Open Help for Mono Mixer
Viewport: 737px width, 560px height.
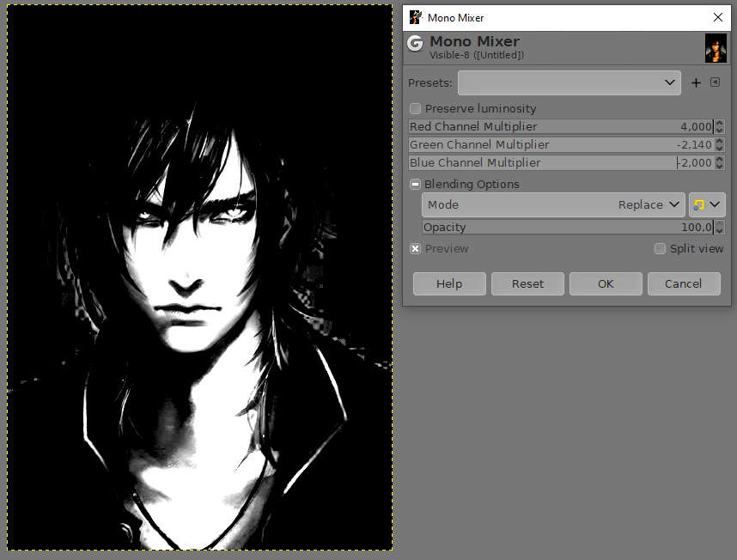click(449, 283)
